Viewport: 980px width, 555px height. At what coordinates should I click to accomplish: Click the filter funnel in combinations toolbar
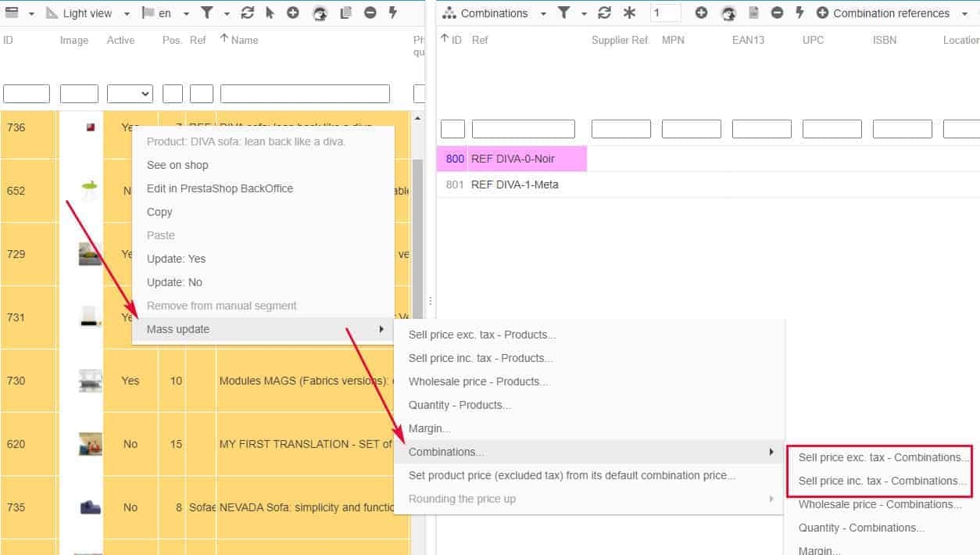(563, 13)
